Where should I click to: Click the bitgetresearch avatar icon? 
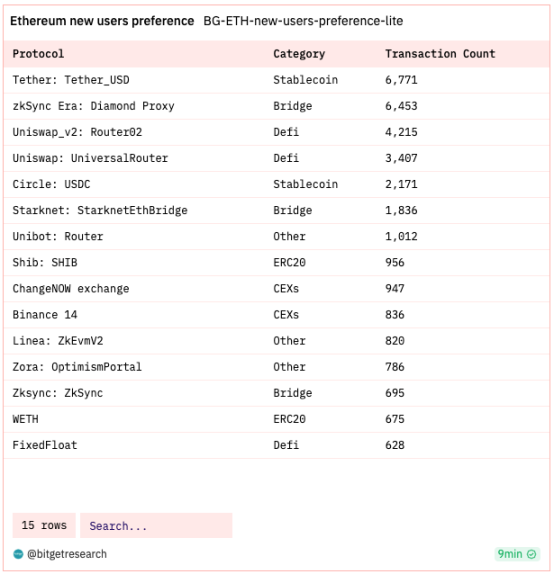[18, 554]
